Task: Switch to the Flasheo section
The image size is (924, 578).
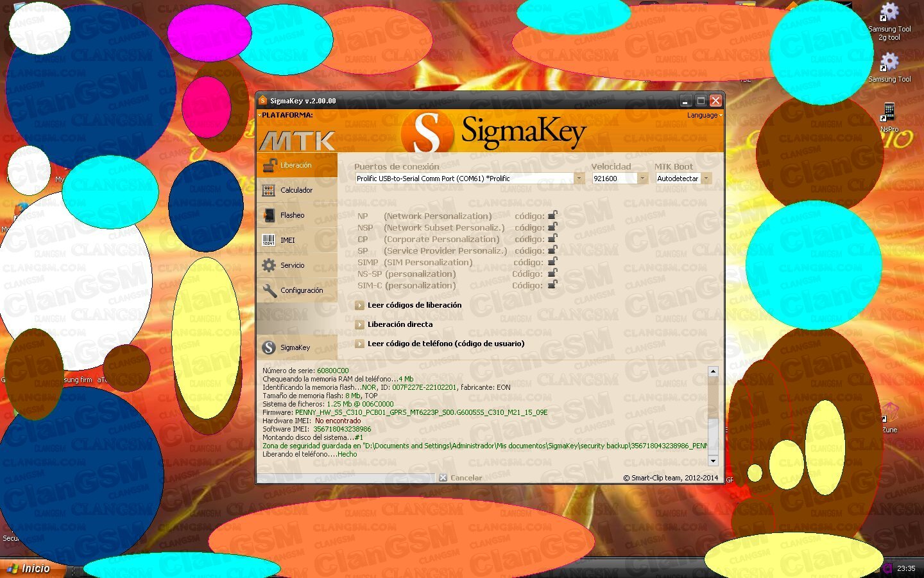Action: pyautogui.click(x=296, y=215)
